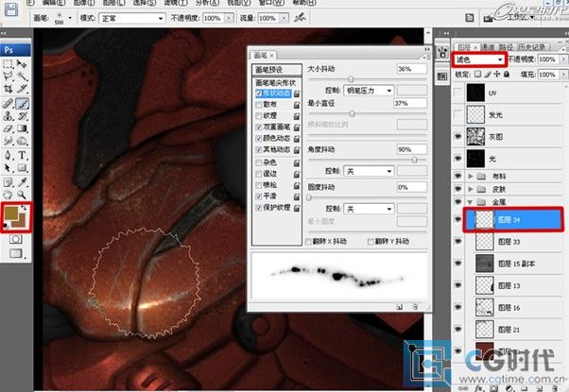Uncheck the 其他动态 checkbox
The width and height of the screenshot is (569, 392).
click(x=259, y=150)
